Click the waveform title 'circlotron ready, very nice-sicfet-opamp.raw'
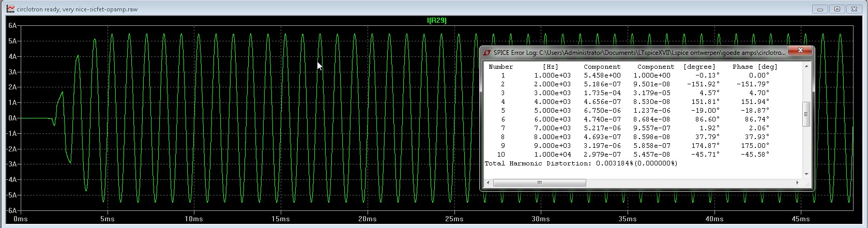868x228 pixels. [77, 9]
